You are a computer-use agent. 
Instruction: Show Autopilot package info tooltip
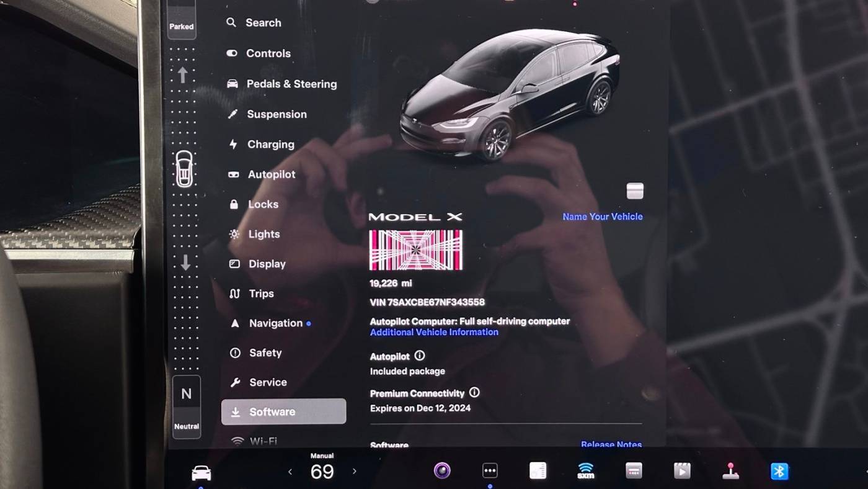420,356
